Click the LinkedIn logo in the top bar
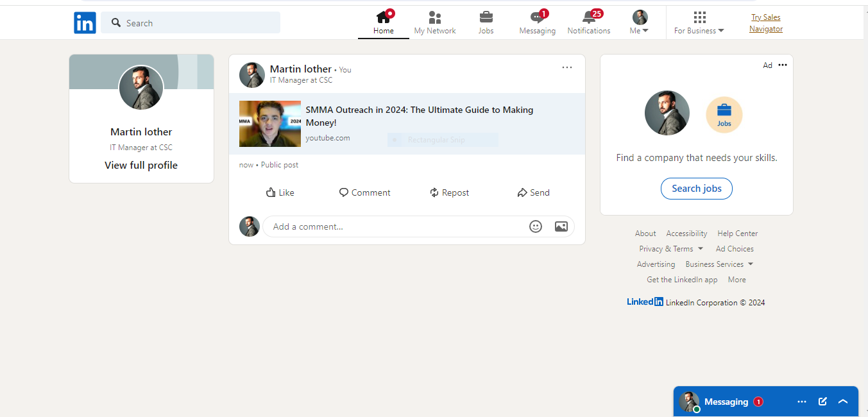The height and width of the screenshot is (417, 868). pyautogui.click(x=85, y=22)
